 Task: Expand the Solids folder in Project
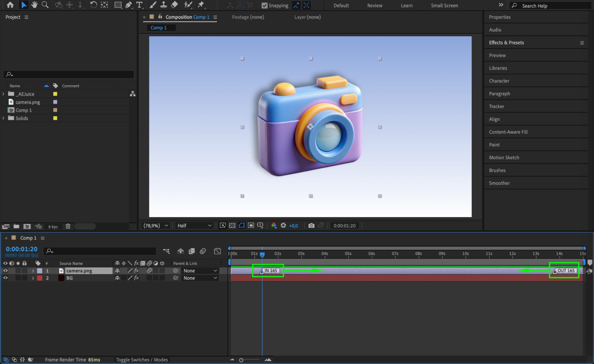[4, 118]
